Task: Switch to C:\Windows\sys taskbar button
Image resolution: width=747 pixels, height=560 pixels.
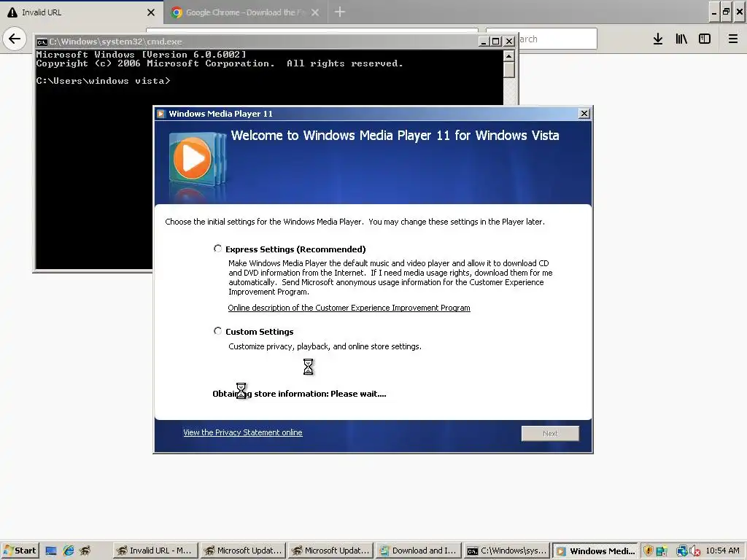Action: (x=506, y=551)
